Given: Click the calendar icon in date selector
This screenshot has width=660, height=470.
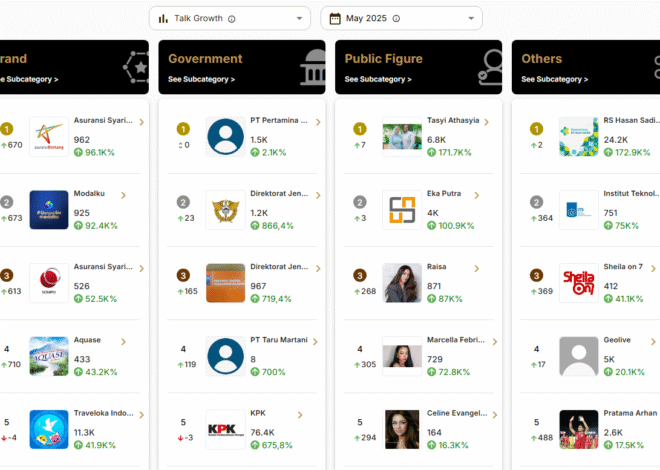Looking at the screenshot, I should (335, 19).
